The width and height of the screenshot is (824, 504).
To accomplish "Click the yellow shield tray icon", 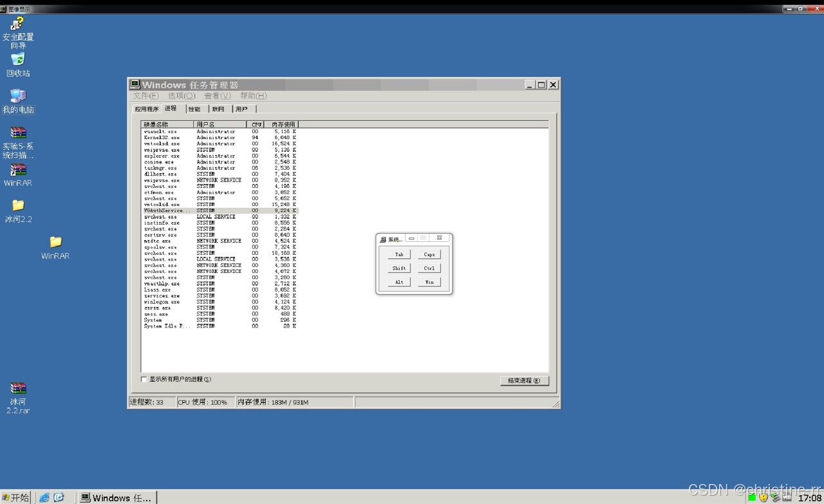I will tap(763, 498).
